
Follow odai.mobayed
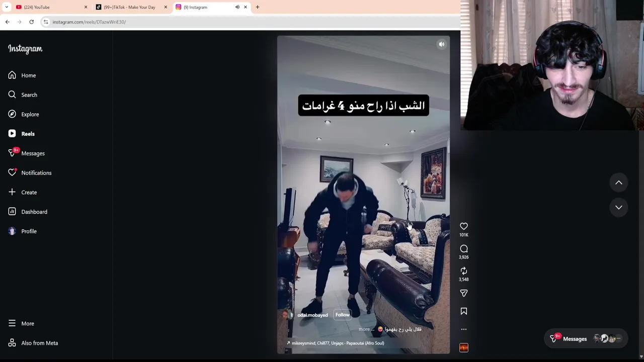(x=343, y=315)
